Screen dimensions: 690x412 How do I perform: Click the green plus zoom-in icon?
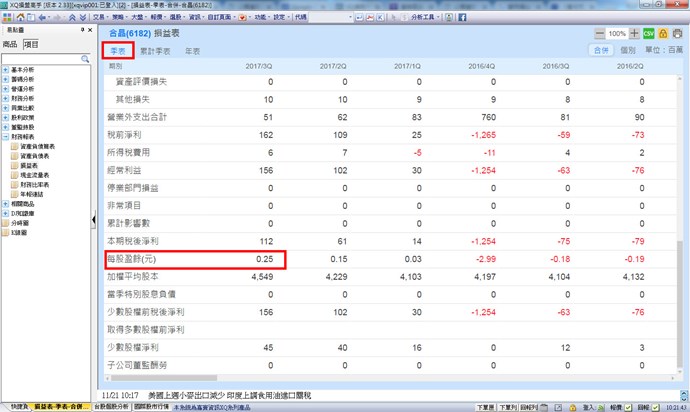pos(634,33)
